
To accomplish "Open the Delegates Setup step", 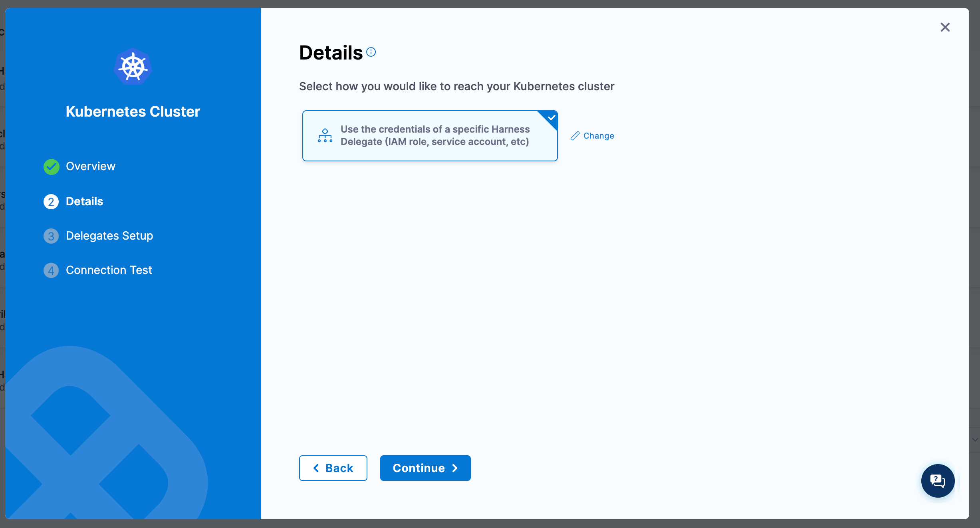I will point(109,236).
